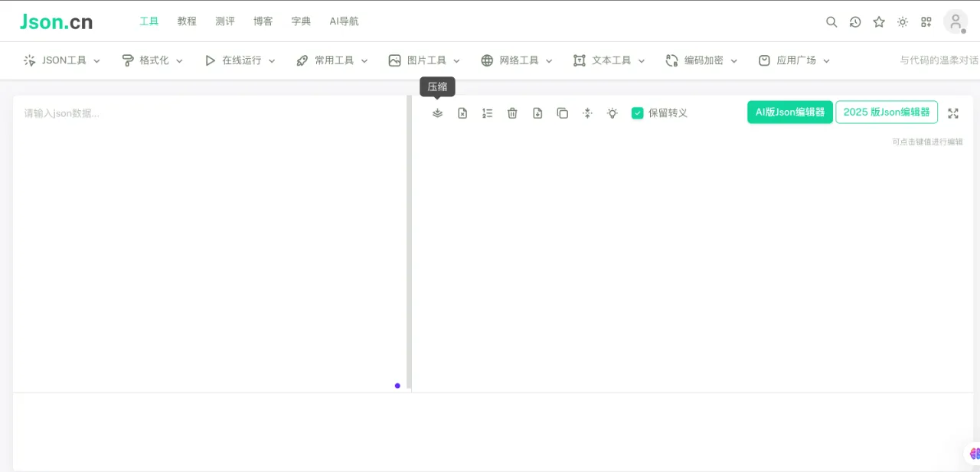Viewport: 980px width, 472px height.
Task: Click the 可点击键值进行编辑 hint text
Action: pyautogui.click(x=927, y=142)
